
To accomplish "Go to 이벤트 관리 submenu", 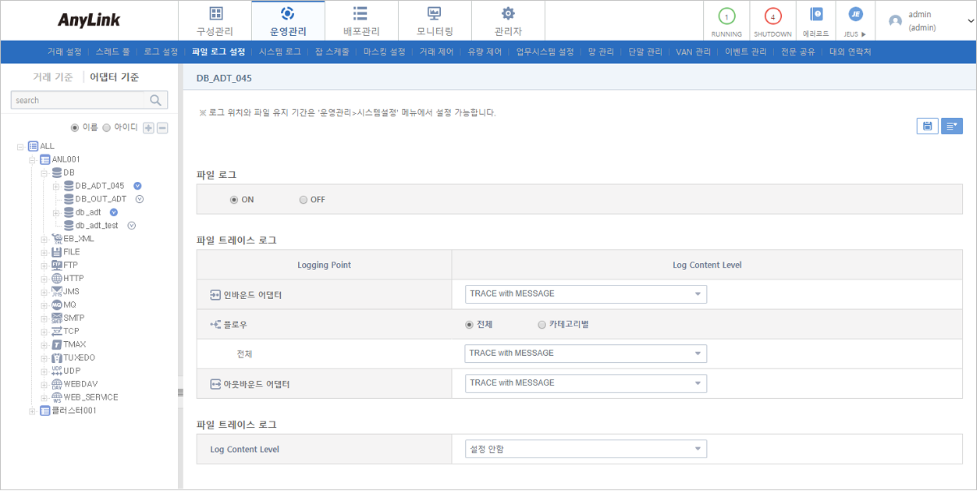I will 746,52.
